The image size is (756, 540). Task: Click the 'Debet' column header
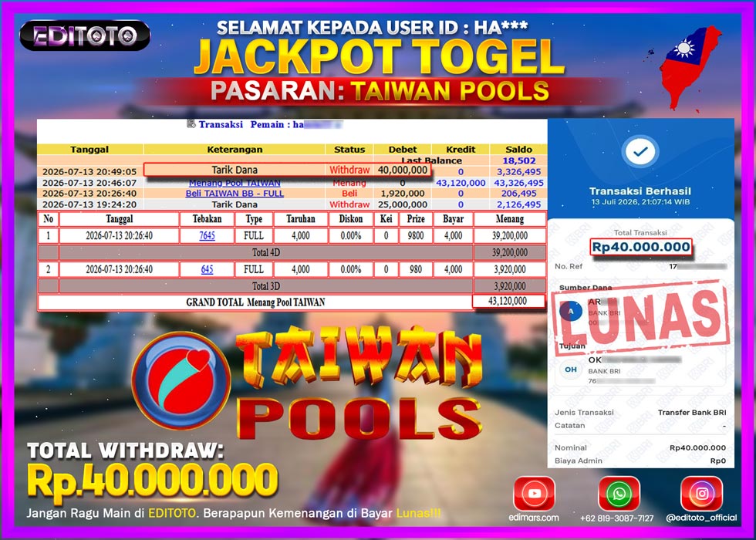click(402, 150)
